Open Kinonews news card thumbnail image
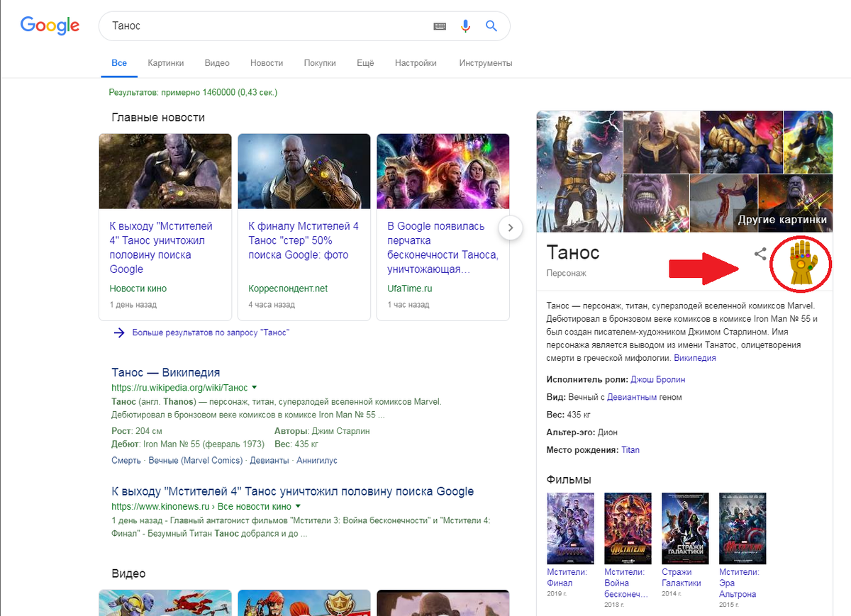The height and width of the screenshot is (616, 851). [x=165, y=171]
